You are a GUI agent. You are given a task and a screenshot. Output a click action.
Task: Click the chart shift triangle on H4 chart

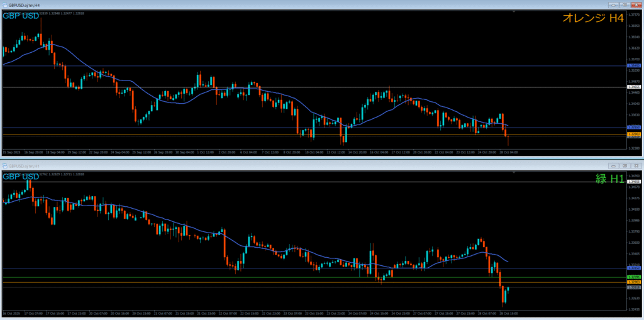click(514, 11)
